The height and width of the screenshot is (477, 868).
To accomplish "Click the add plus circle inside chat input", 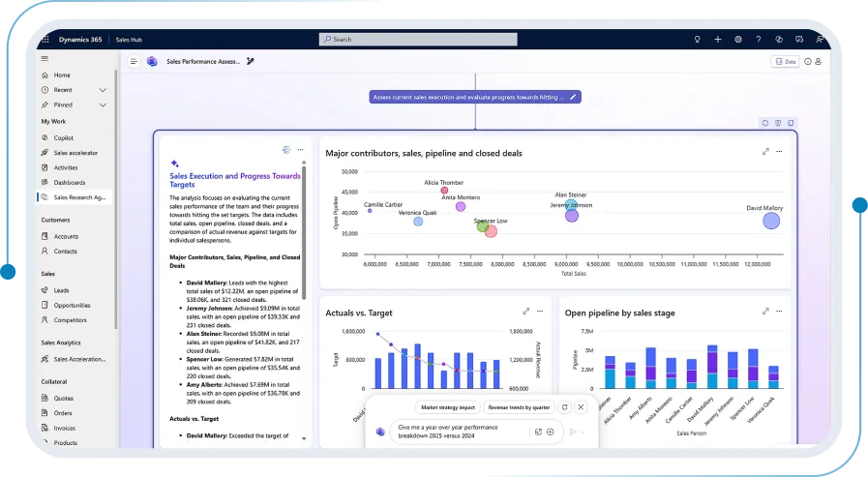I will [551, 432].
